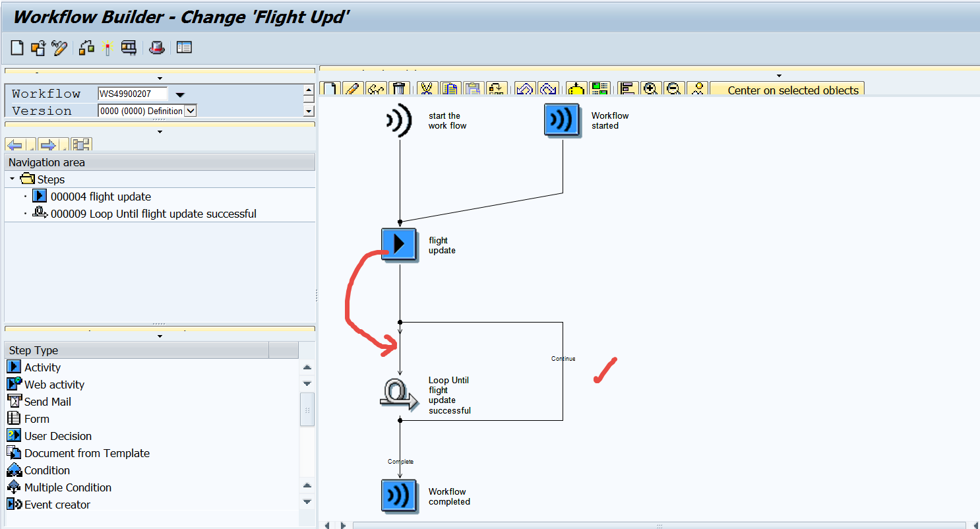Click the Change step pencil icon in graphic toolbar
This screenshot has height=529, width=980.
click(x=353, y=89)
